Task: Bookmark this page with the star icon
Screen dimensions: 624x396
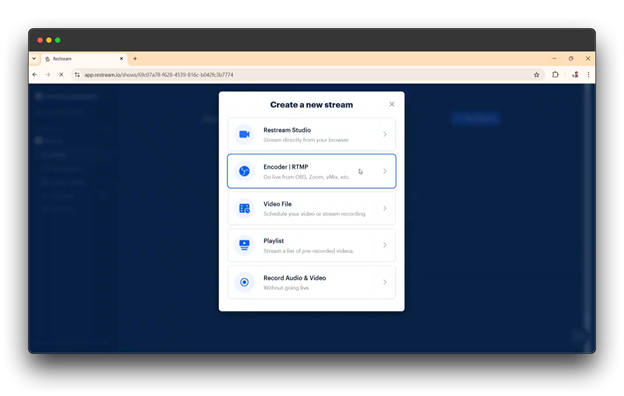Action: pyautogui.click(x=536, y=74)
